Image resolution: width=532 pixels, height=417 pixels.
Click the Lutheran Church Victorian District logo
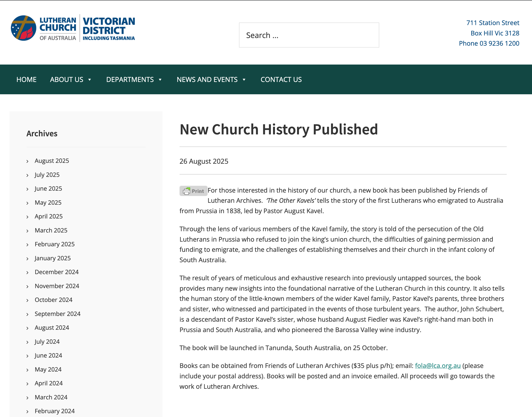(x=73, y=28)
